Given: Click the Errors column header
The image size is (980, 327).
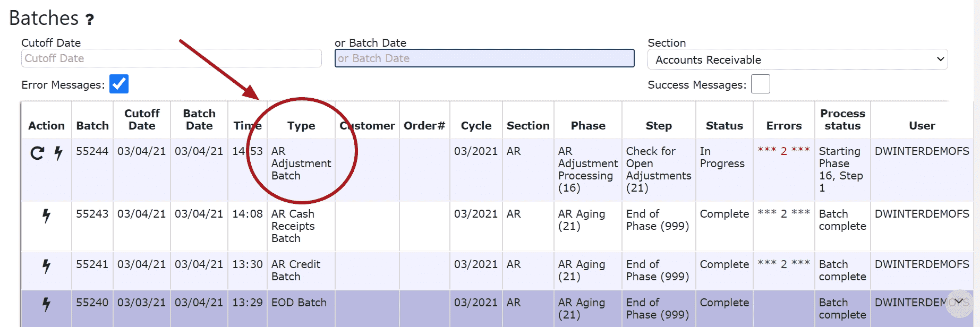Looking at the screenshot, I should click(x=784, y=126).
